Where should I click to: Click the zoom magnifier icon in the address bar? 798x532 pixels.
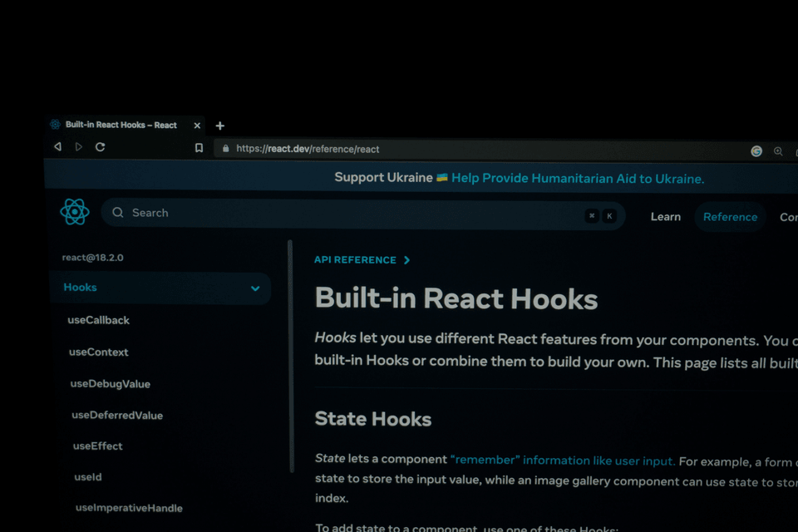[x=778, y=151]
